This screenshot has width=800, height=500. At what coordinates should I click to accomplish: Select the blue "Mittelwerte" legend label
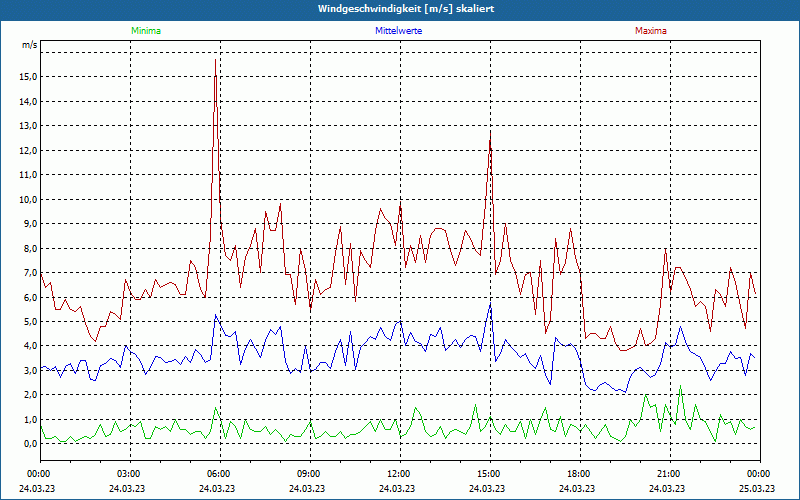point(398,31)
